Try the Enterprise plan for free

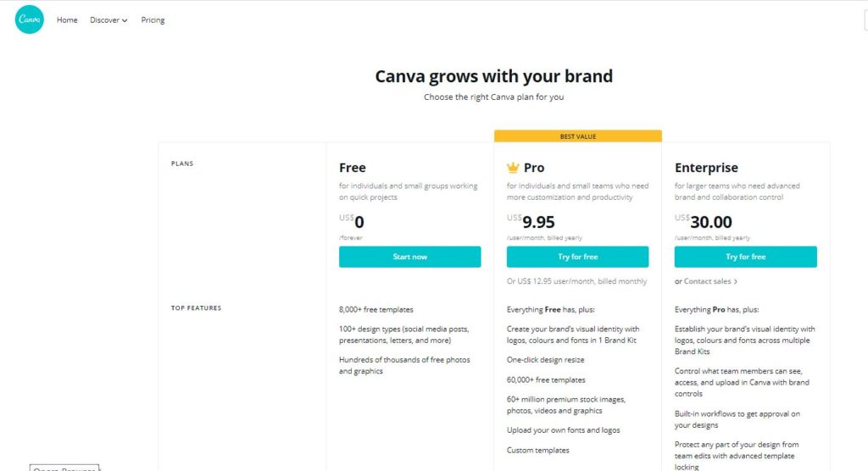pyautogui.click(x=745, y=257)
